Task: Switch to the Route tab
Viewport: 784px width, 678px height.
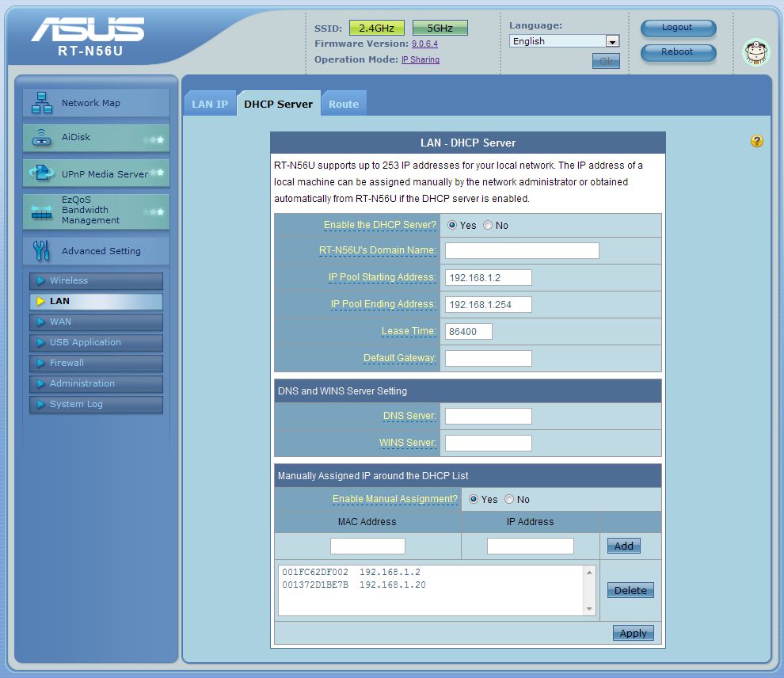Action: coord(344,105)
